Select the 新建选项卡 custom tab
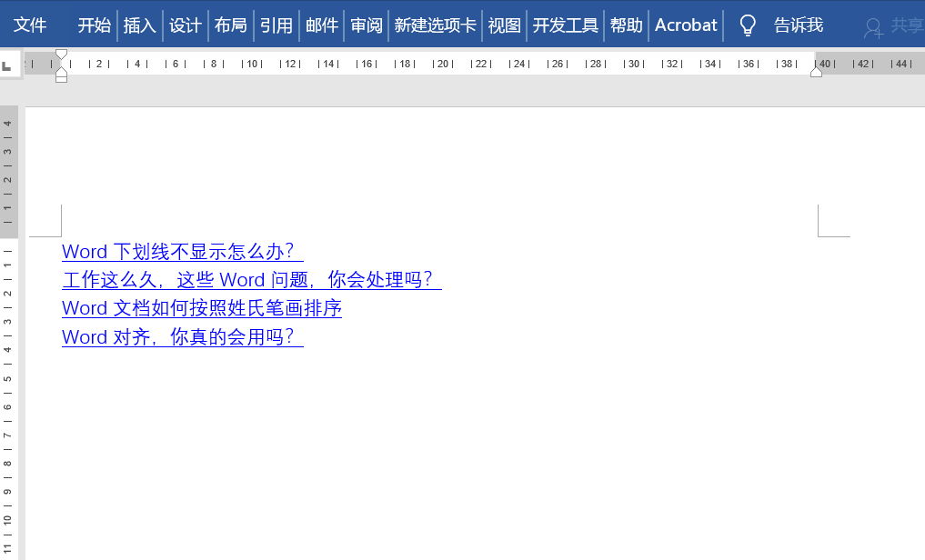 [436, 25]
